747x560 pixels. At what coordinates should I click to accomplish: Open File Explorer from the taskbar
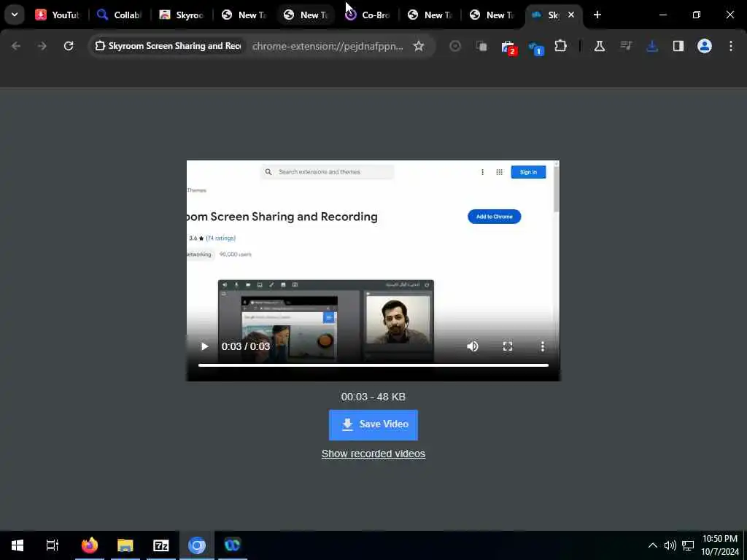point(125,545)
